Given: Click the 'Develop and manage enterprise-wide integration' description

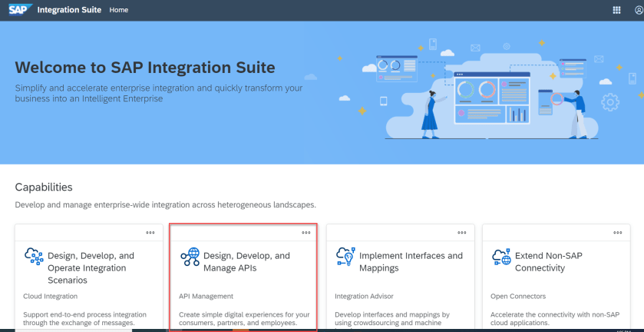Looking at the screenshot, I should 166,204.
